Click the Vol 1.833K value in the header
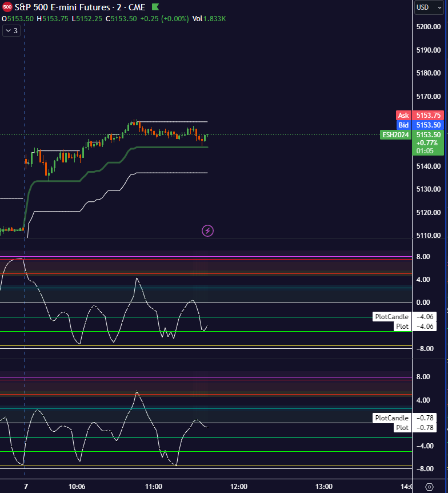The width and height of the screenshot is (448, 493). (209, 19)
